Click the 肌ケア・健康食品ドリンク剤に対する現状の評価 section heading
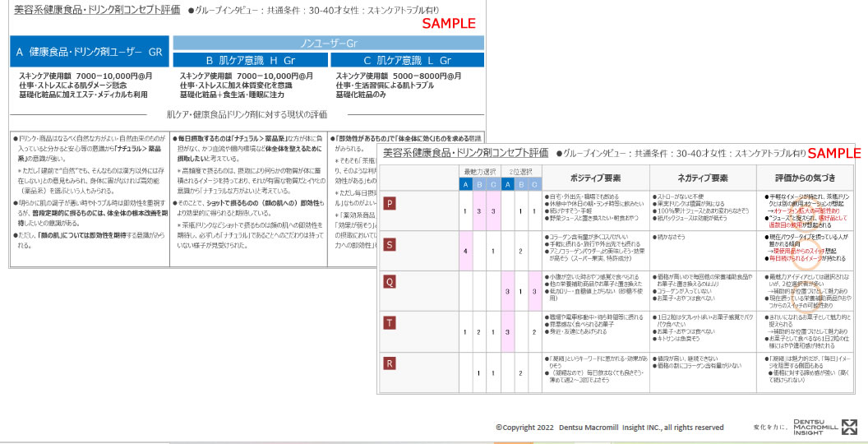This screenshot has height=444, width=868. point(247,114)
